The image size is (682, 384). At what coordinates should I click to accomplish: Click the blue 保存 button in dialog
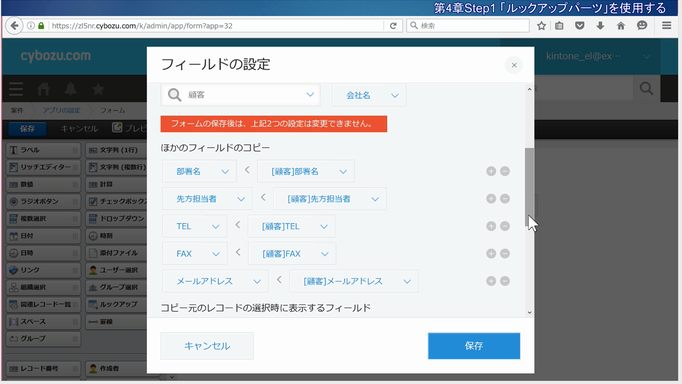click(474, 346)
